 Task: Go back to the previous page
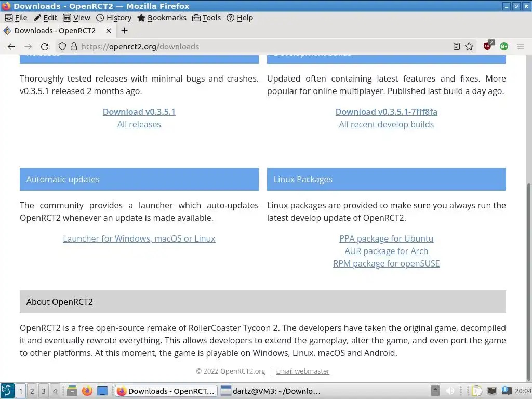click(x=11, y=46)
